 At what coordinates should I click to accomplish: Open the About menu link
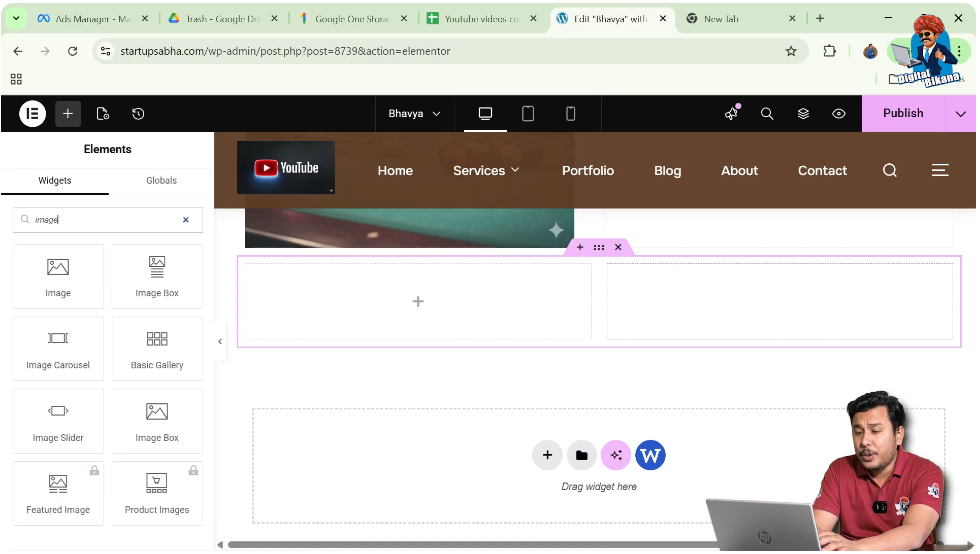[x=739, y=171]
